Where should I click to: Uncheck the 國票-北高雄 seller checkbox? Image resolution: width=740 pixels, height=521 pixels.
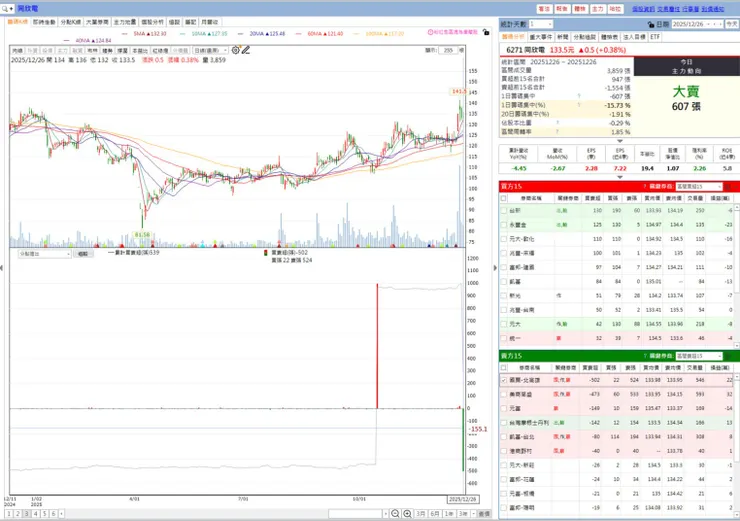pos(504,380)
